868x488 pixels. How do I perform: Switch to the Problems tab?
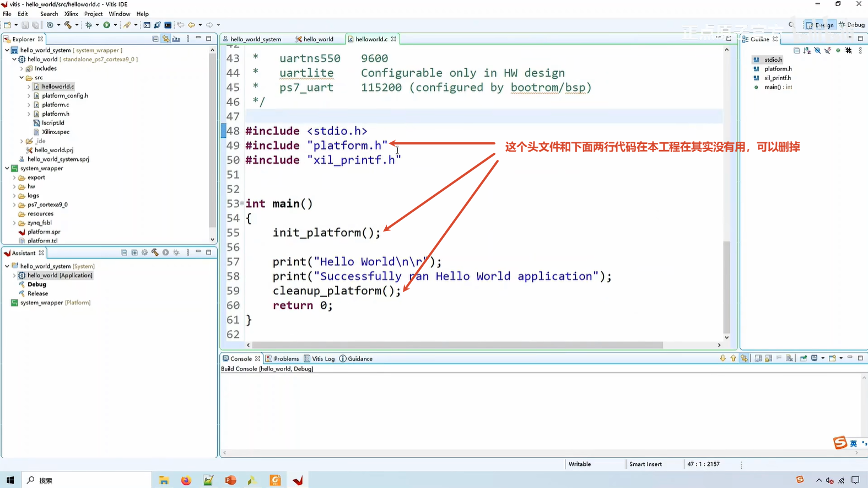pyautogui.click(x=282, y=358)
